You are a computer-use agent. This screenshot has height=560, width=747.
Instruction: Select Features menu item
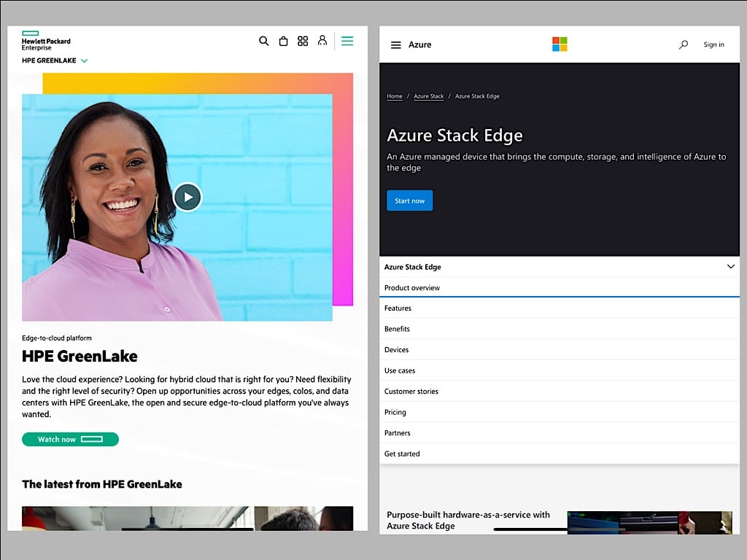(x=560, y=308)
